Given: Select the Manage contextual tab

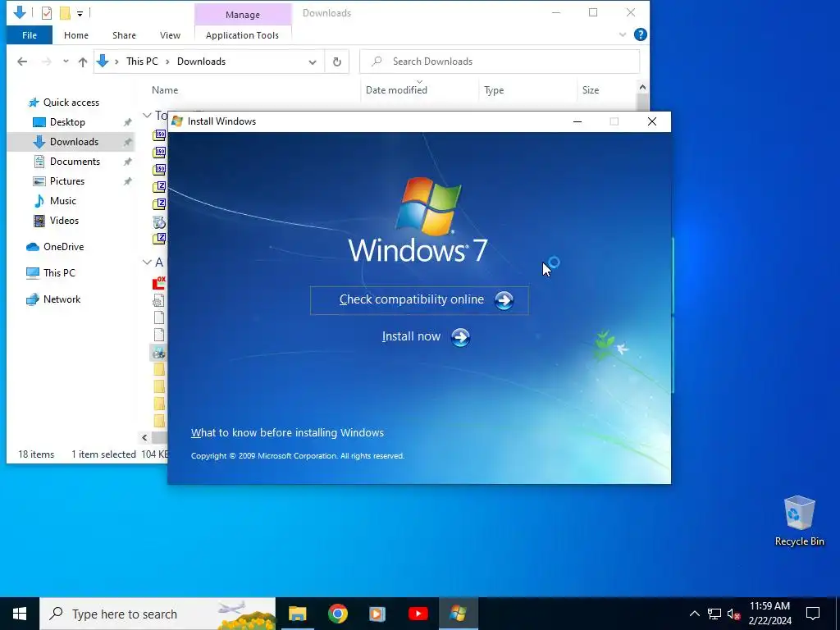Looking at the screenshot, I should 243,15.
